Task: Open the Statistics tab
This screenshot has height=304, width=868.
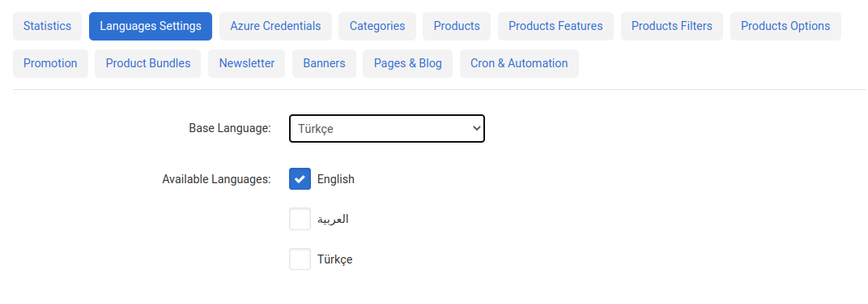Action: click(x=47, y=26)
